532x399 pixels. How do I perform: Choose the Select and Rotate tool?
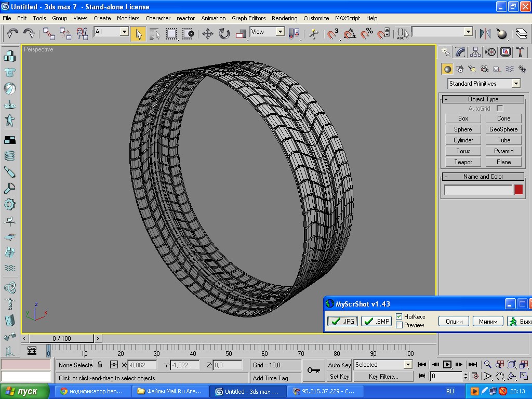pos(224,34)
